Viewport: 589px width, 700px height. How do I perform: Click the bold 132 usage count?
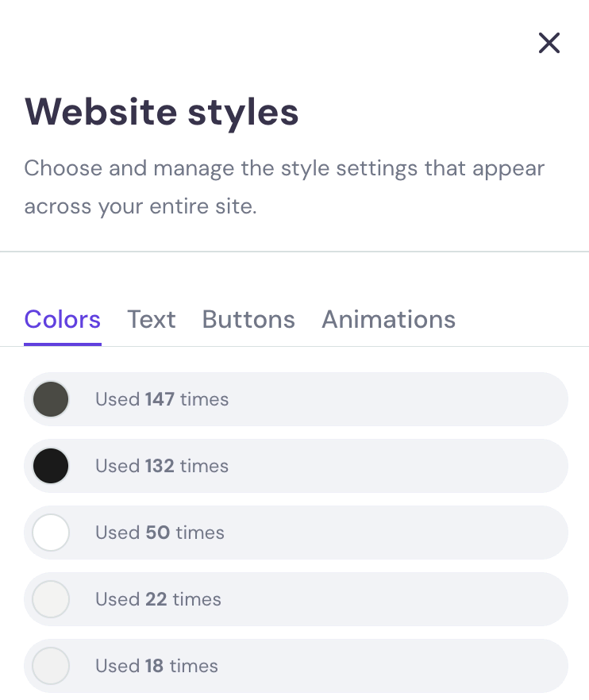[x=160, y=466]
